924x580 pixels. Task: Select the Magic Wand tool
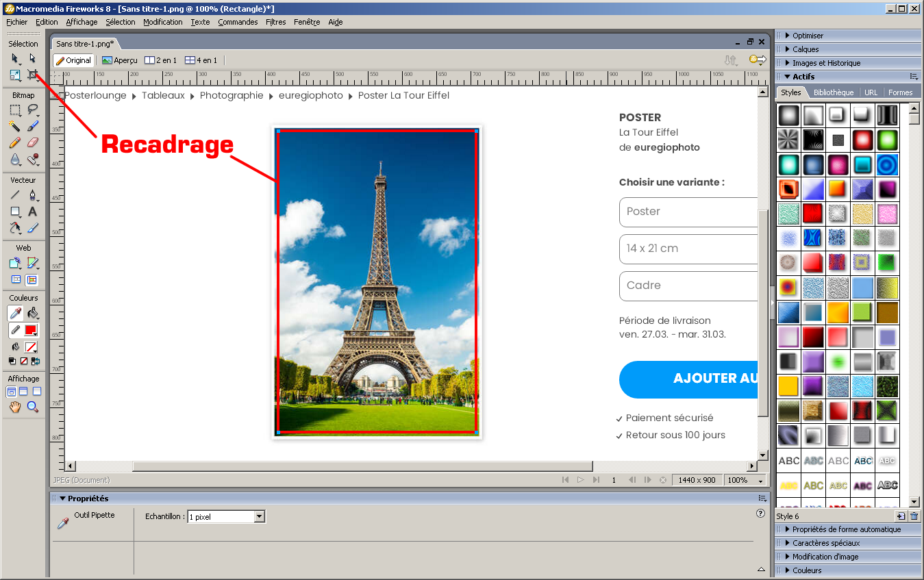(14, 126)
